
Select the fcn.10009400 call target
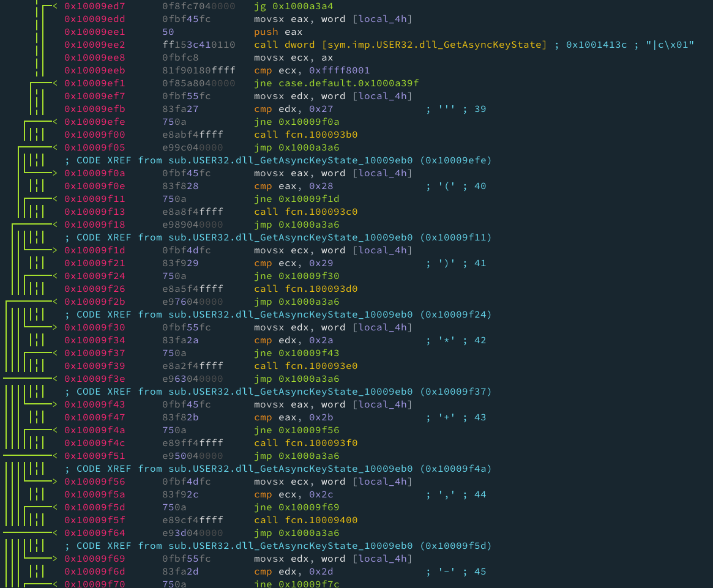321,520
